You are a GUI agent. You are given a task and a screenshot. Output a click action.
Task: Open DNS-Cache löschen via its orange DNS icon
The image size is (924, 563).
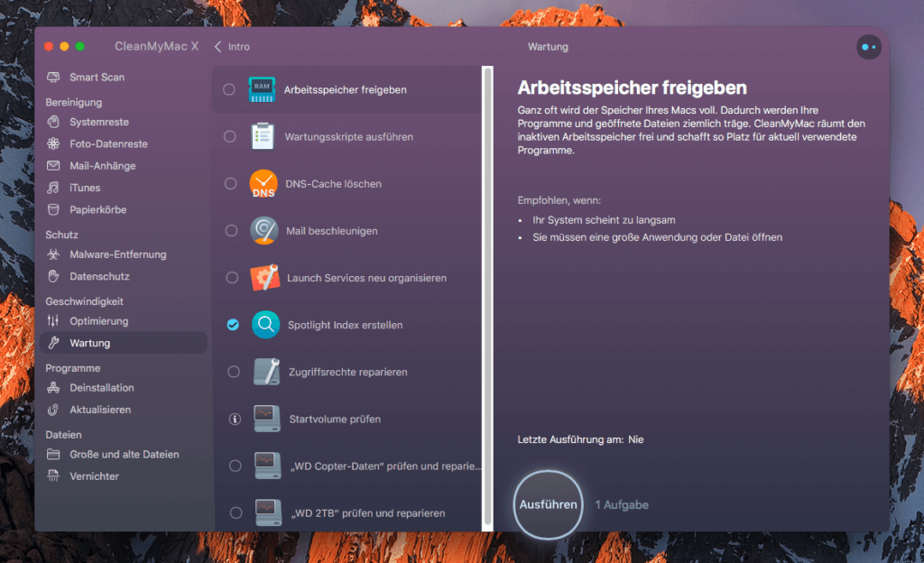[x=265, y=183]
